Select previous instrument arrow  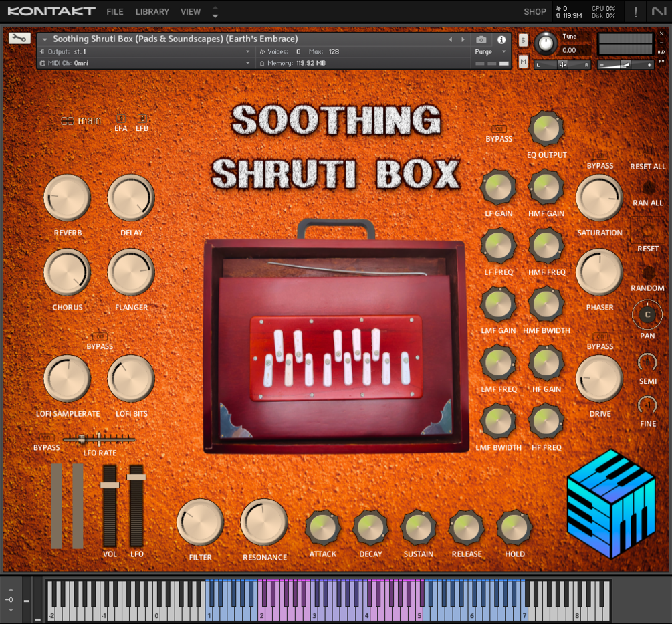pyautogui.click(x=450, y=40)
